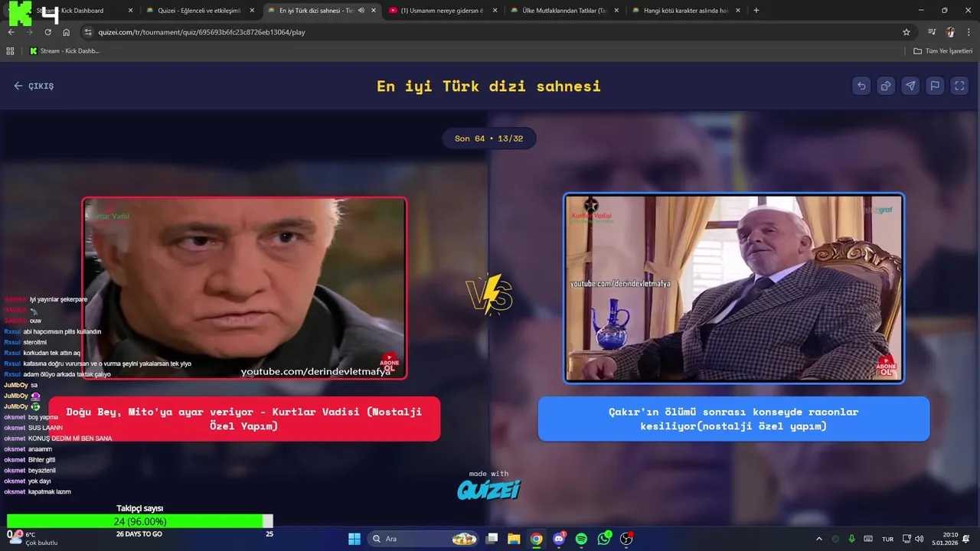
Task: Open the Chrome three-dot menu
Action: point(968,32)
